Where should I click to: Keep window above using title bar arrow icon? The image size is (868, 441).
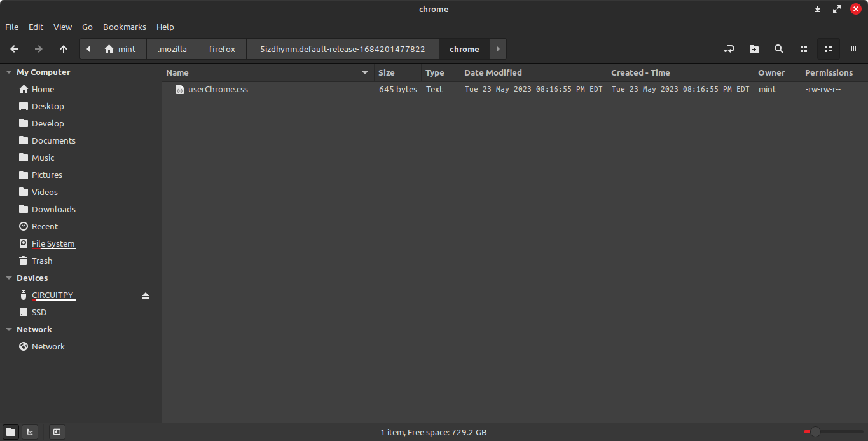point(818,9)
